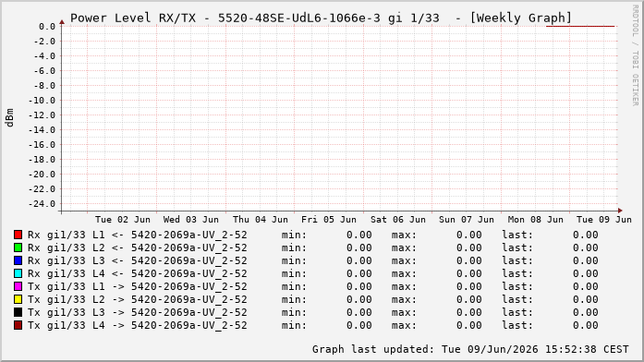Click the red arrow at x-axis end
The width and height of the screenshot is (644, 362).
(x=620, y=211)
